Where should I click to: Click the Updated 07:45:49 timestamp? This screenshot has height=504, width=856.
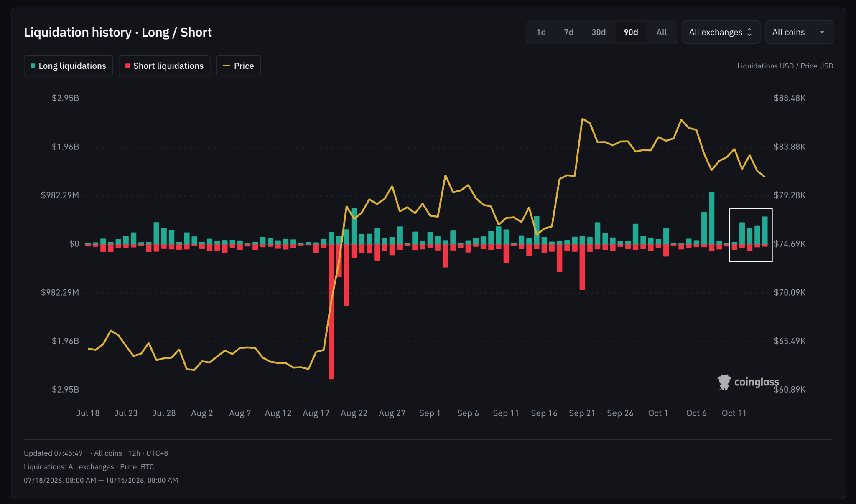coord(53,453)
